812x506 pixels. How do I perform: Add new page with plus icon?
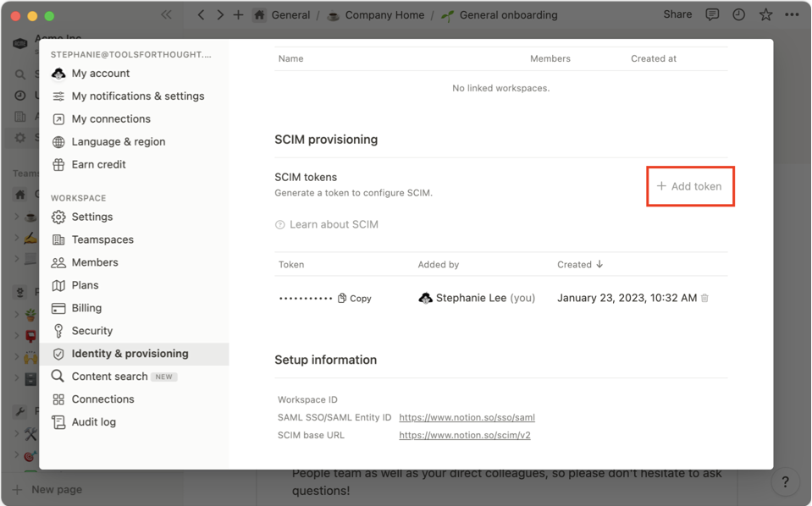(x=238, y=14)
